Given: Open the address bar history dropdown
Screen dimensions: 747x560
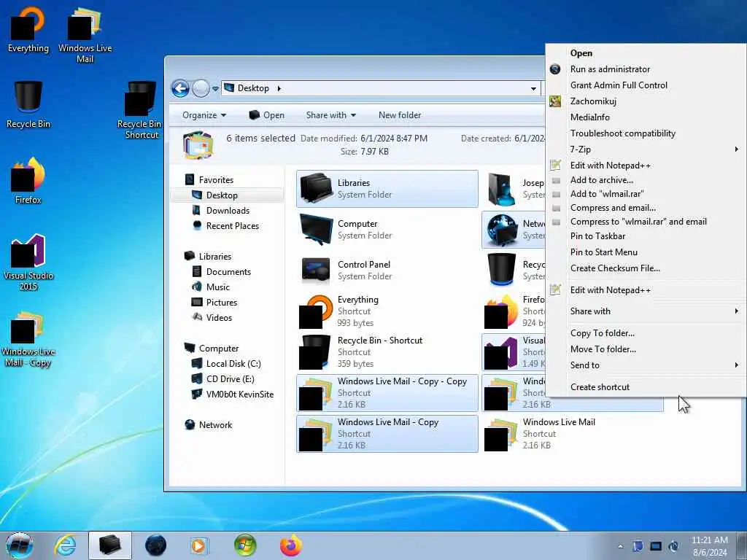Looking at the screenshot, I should [533, 88].
